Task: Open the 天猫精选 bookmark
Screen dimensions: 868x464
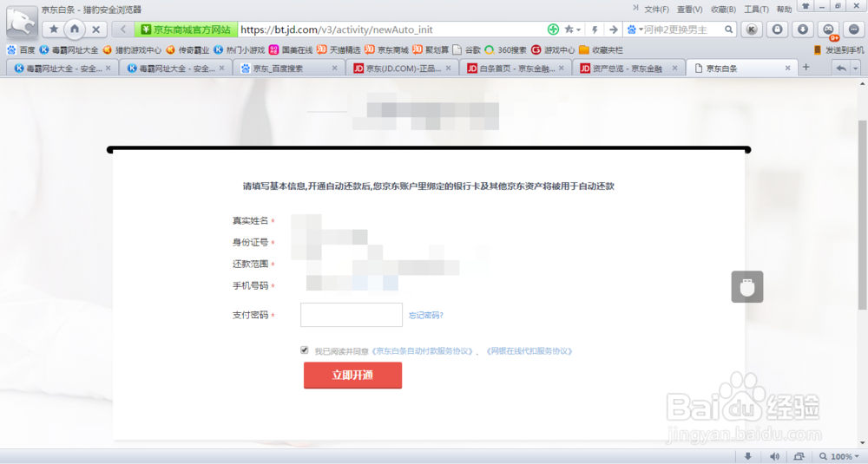Action: point(339,49)
